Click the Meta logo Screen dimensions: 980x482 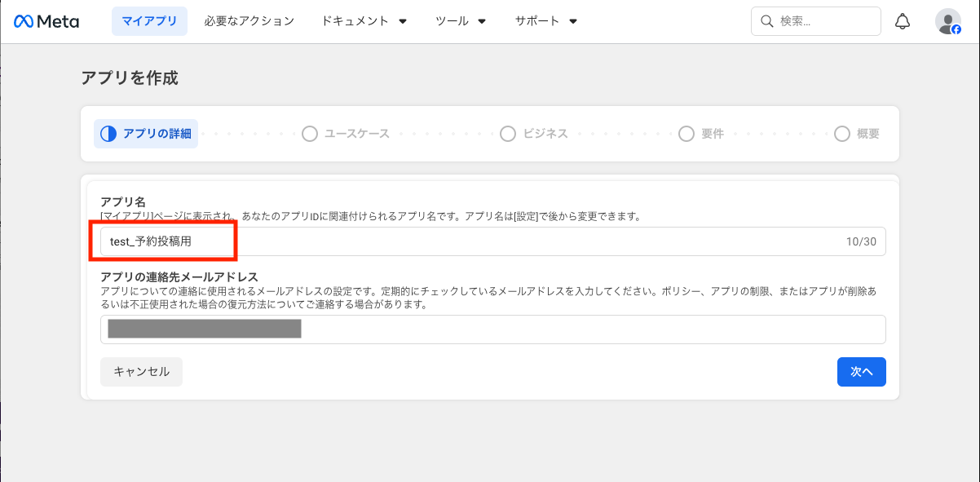coord(46,21)
